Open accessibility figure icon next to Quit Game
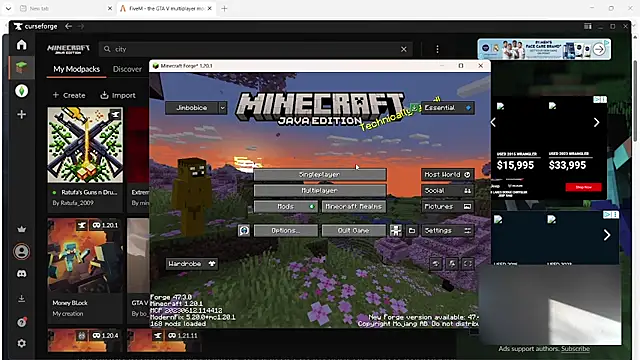 (x=396, y=231)
